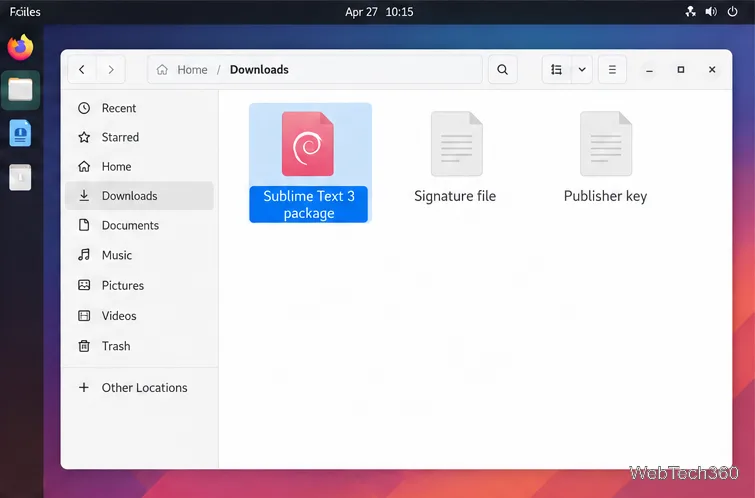Screen dimensions: 755x498
Task: Select the Publisher key document icon
Action: click(606, 144)
